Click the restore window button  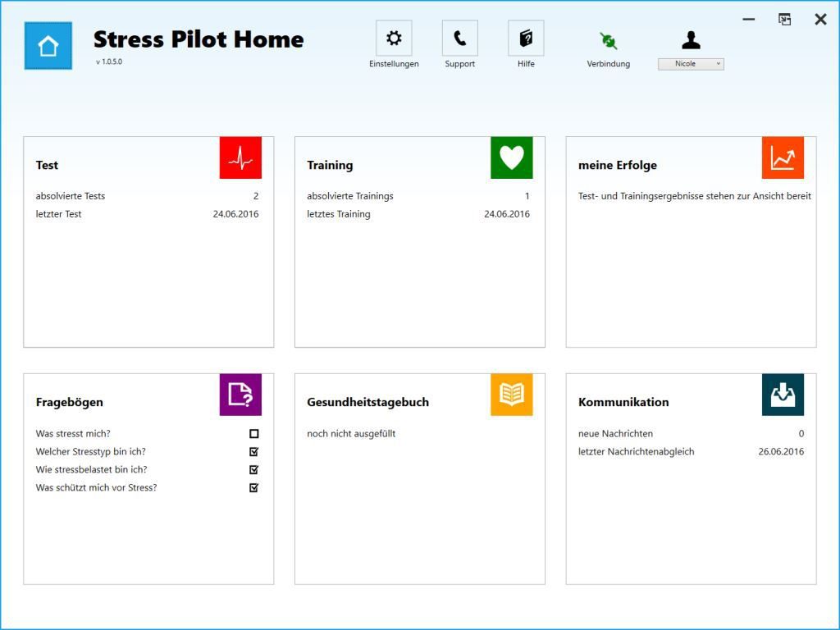click(x=785, y=20)
